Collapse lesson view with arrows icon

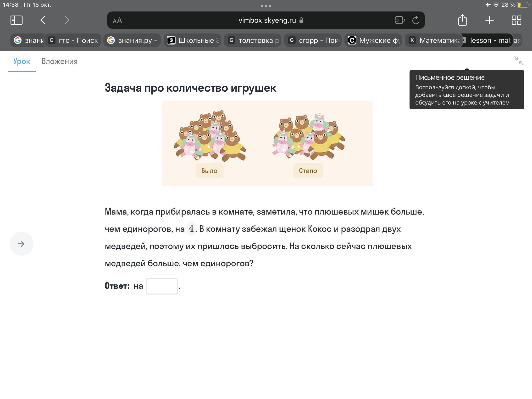click(x=518, y=61)
